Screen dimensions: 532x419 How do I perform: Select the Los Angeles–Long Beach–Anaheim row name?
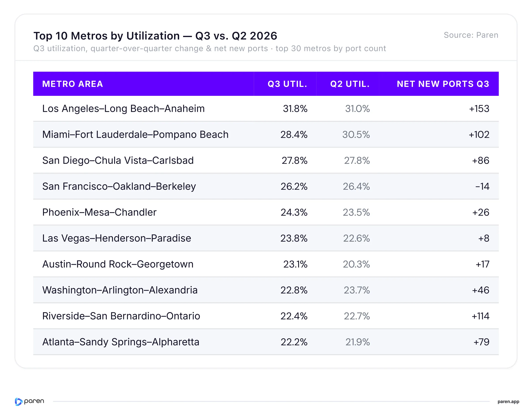123,109
